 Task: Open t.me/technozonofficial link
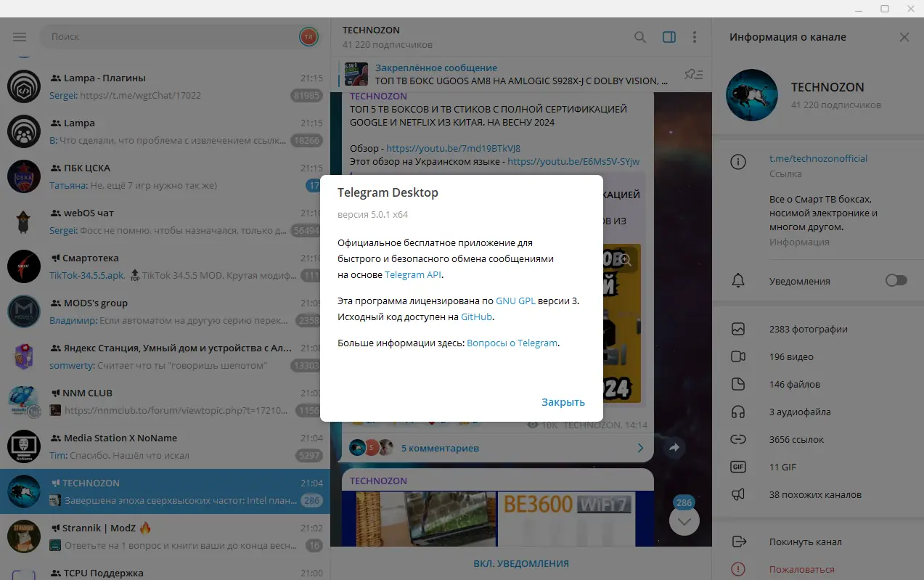click(x=818, y=158)
